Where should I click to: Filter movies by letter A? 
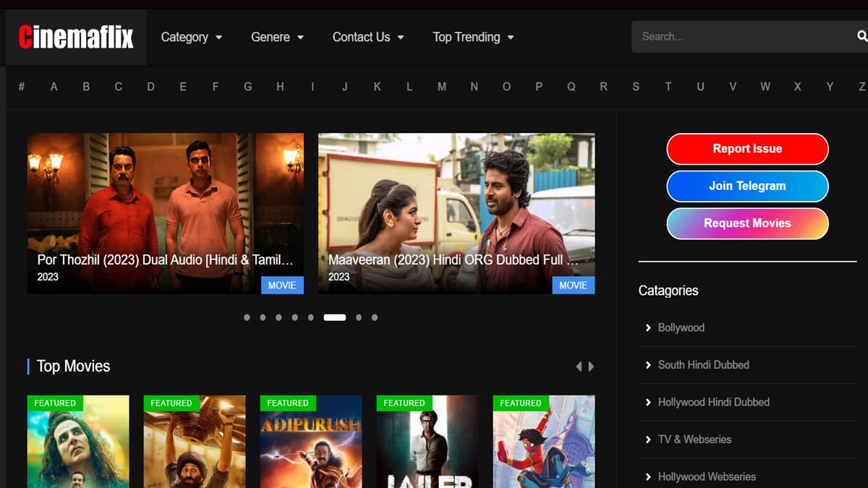(x=54, y=87)
